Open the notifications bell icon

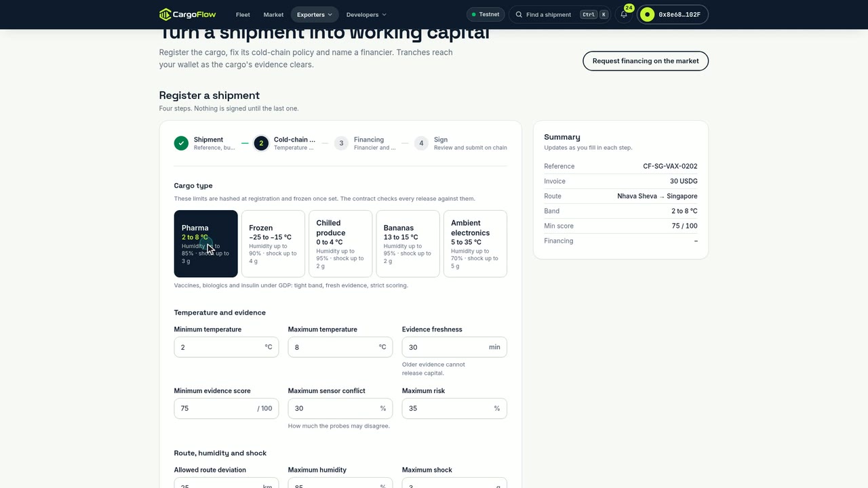pyautogui.click(x=624, y=14)
